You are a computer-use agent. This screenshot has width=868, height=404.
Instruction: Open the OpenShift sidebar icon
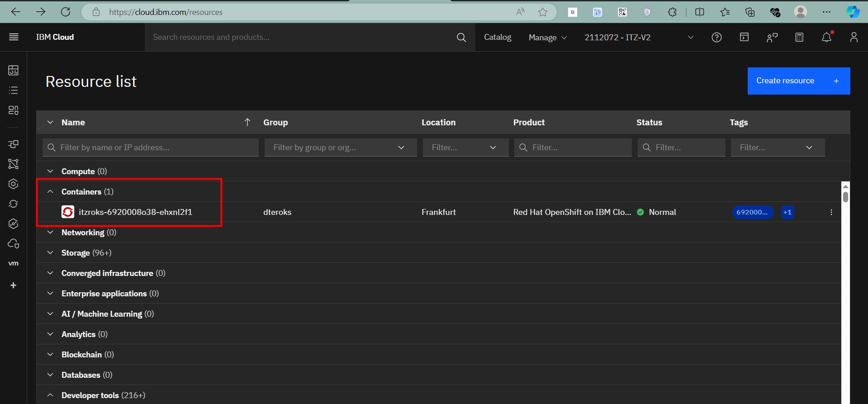14,204
